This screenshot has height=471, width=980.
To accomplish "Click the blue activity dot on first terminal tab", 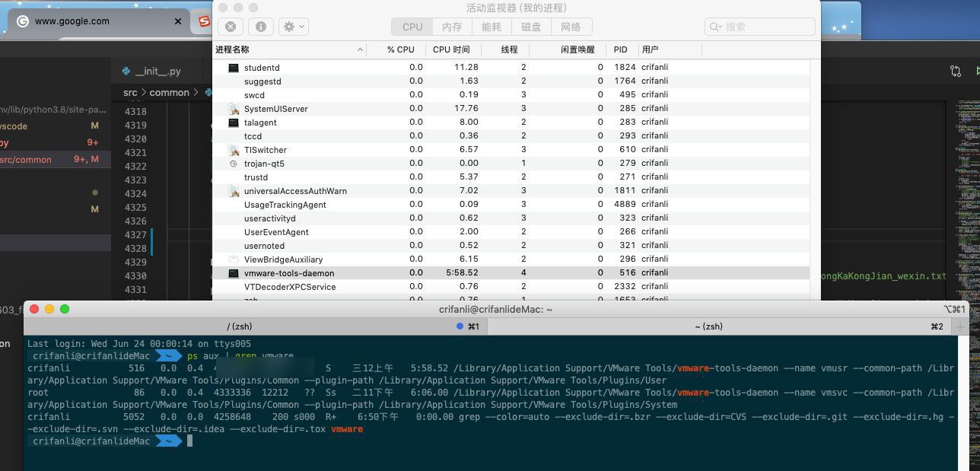I will click(460, 326).
